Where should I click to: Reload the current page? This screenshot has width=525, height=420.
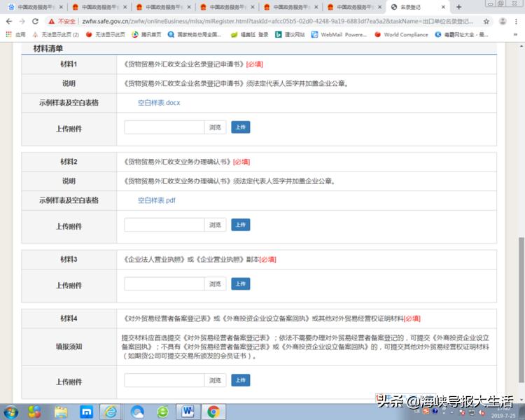[x=35, y=22]
